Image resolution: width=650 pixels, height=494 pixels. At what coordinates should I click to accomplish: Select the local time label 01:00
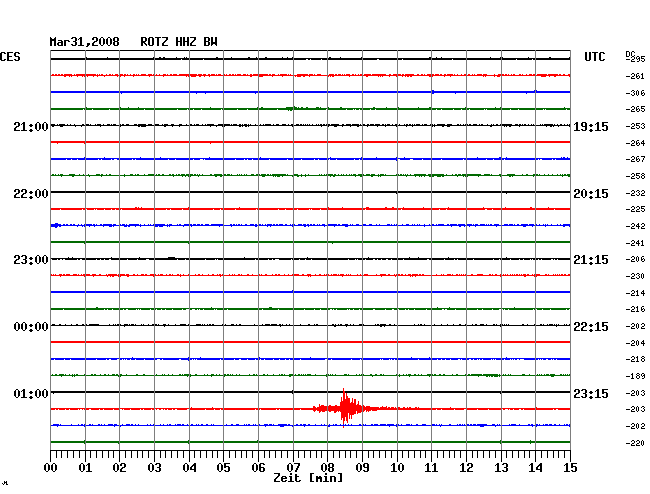point(31,393)
